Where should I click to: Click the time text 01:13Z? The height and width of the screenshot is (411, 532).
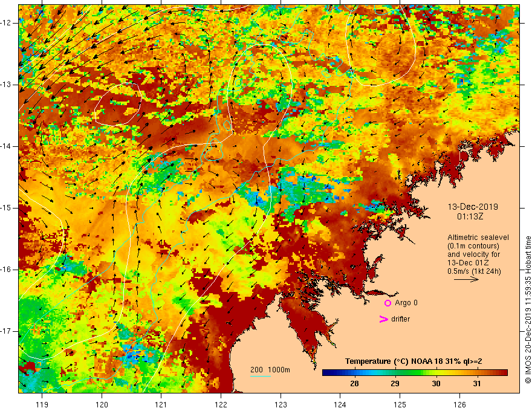pos(470,216)
